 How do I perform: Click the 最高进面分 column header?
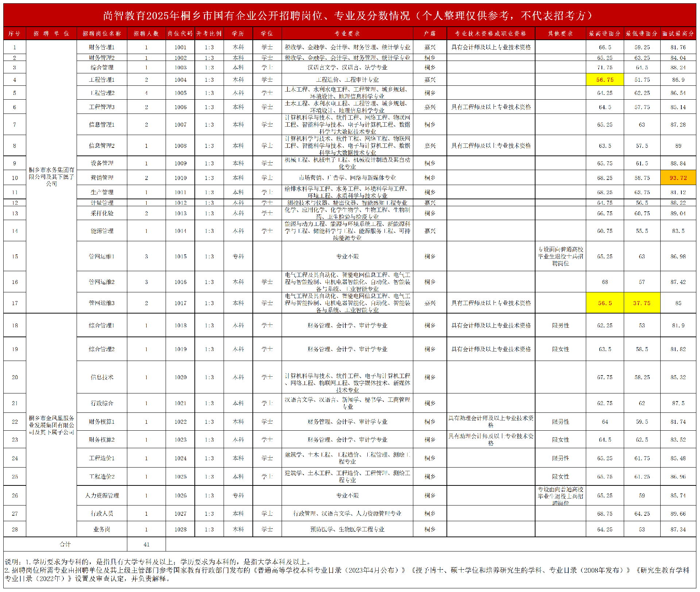coord(604,34)
